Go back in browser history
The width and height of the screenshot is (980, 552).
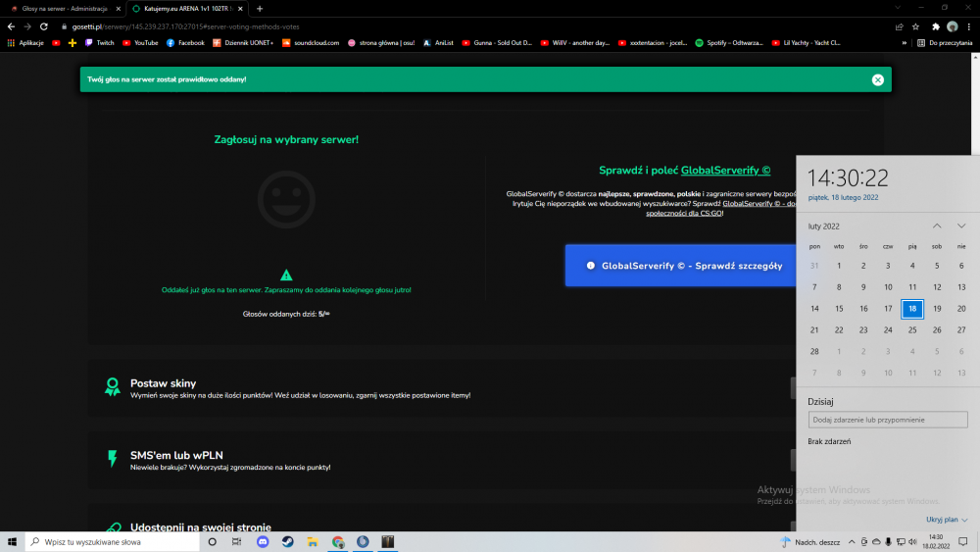11,26
